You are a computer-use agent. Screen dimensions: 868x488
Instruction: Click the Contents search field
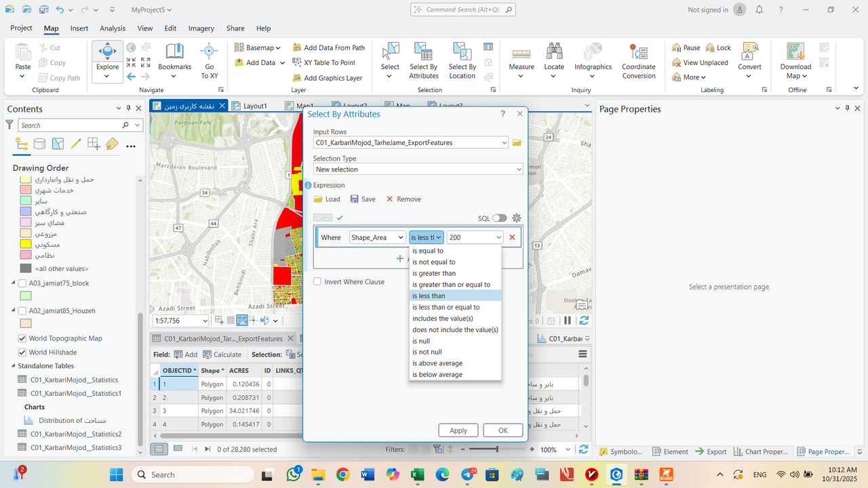[71, 125]
